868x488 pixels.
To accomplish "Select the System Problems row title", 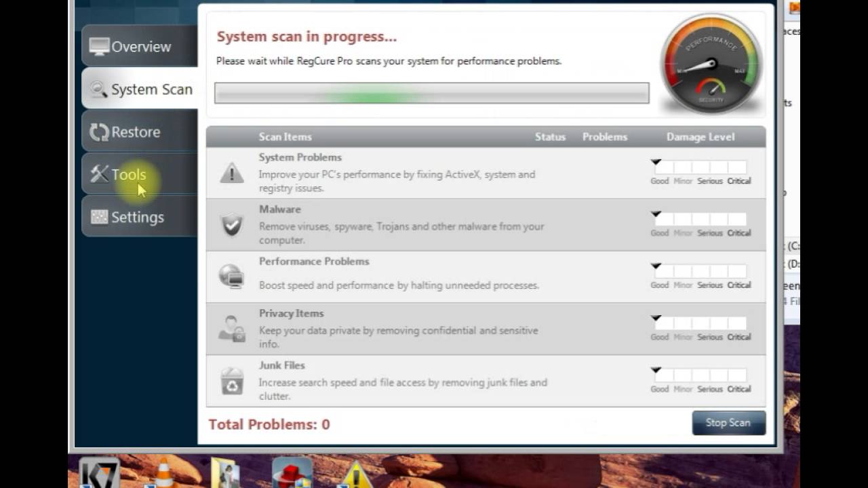I will pyautogui.click(x=300, y=157).
